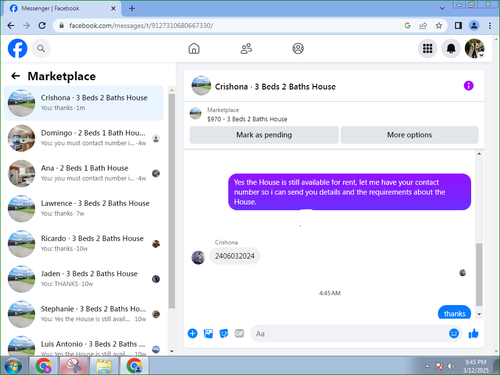Click Mark as pending button
The image size is (500, 375).
pos(264,135)
